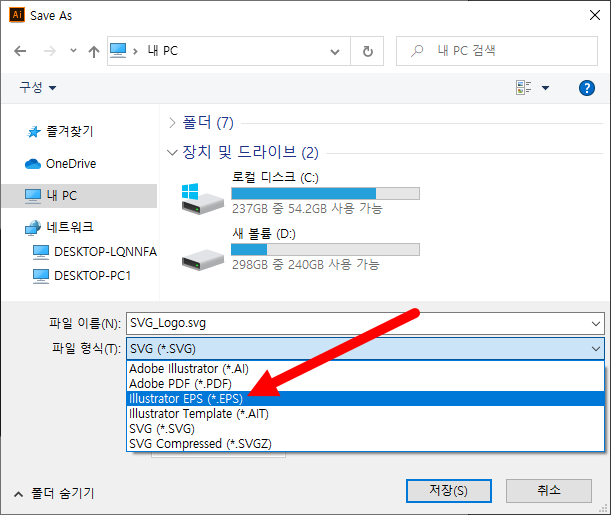Screen dimensions: 611x515
Task: Select the 새 볼륨 (D:) drive icon
Action: 203,259
